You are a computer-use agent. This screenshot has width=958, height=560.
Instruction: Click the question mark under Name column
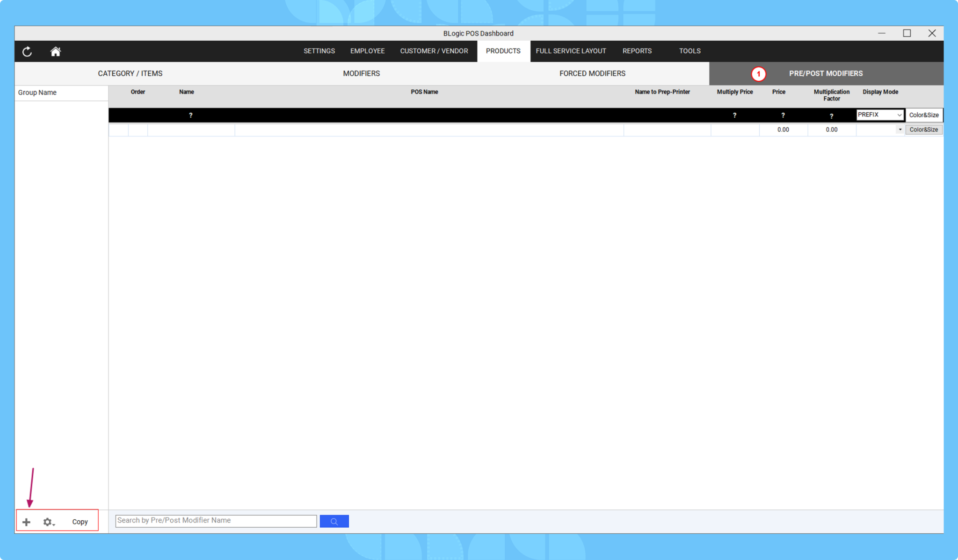190,115
